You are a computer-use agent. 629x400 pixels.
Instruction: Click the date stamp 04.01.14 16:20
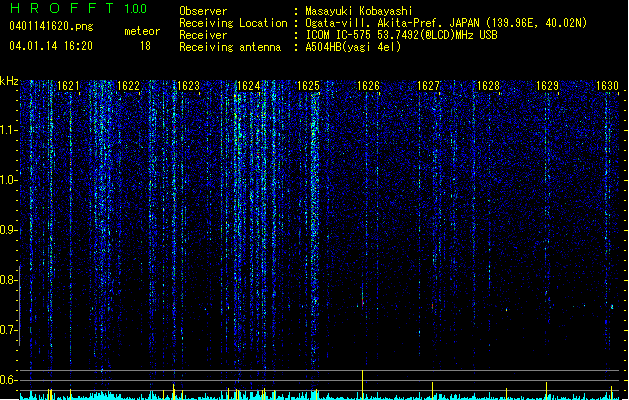[51, 46]
